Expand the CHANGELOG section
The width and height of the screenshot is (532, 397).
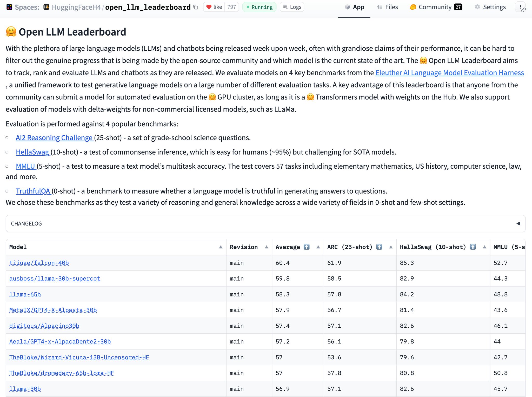tap(265, 224)
